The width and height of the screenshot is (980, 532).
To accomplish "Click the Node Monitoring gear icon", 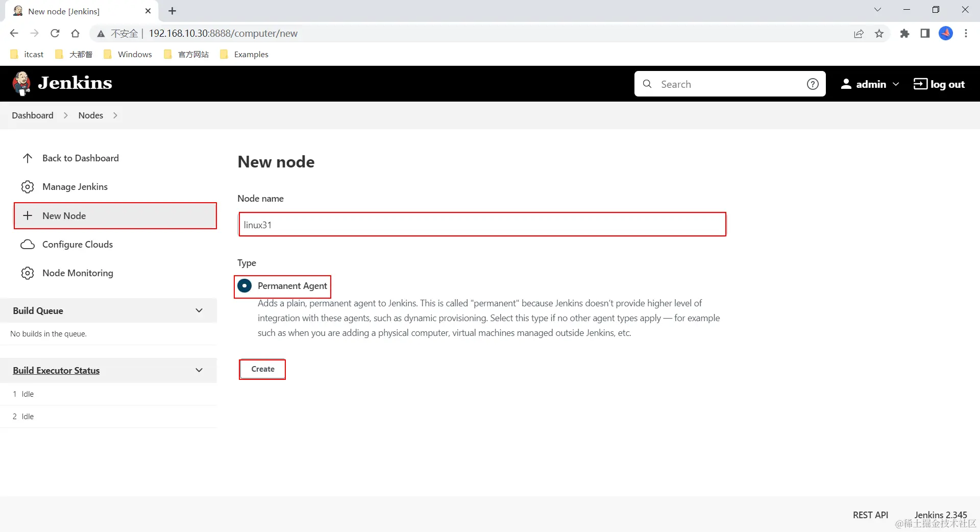I will (x=28, y=273).
